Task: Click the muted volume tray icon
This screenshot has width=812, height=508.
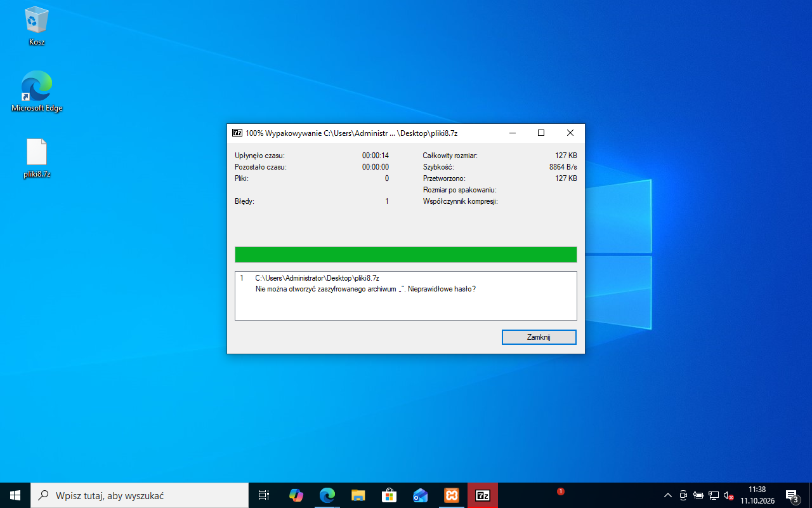Action: coord(729,495)
